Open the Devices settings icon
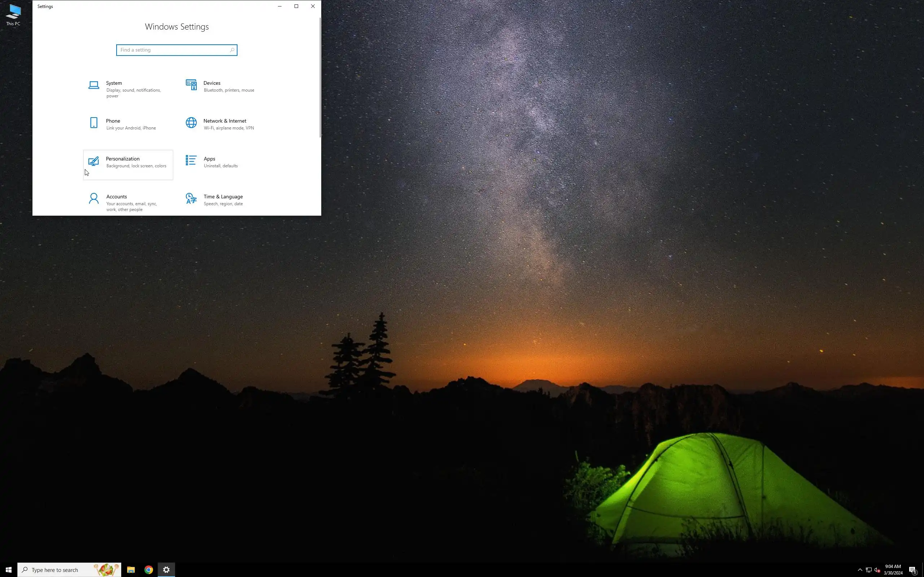924x577 pixels. (191, 85)
